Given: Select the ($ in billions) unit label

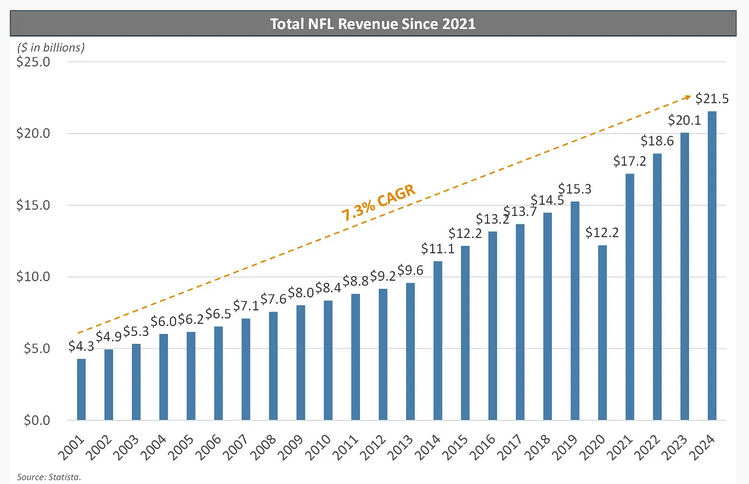Looking at the screenshot, I should pyautogui.click(x=51, y=47).
